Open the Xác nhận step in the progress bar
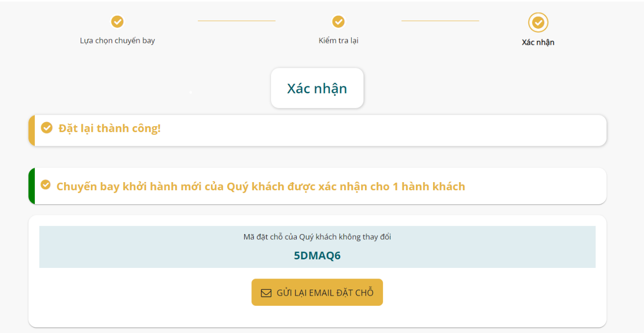Viewport: 644px width, 333px height. tap(539, 42)
